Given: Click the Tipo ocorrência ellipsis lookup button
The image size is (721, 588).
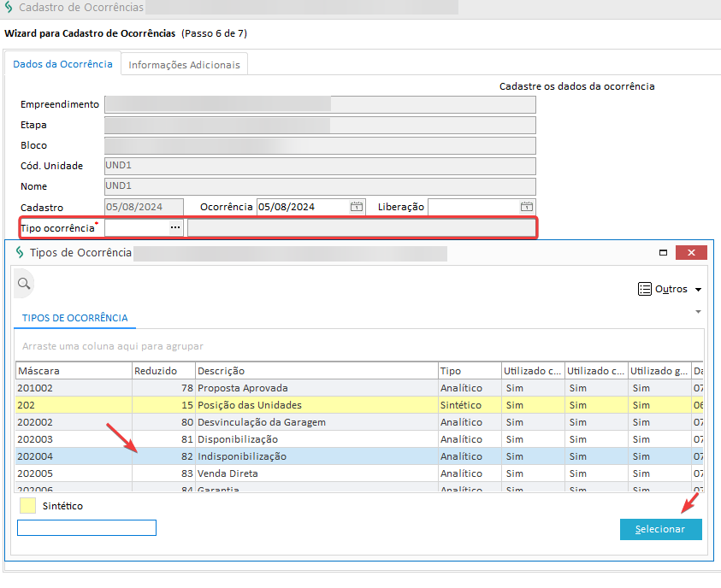Looking at the screenshot, I should tap(175, 227).
